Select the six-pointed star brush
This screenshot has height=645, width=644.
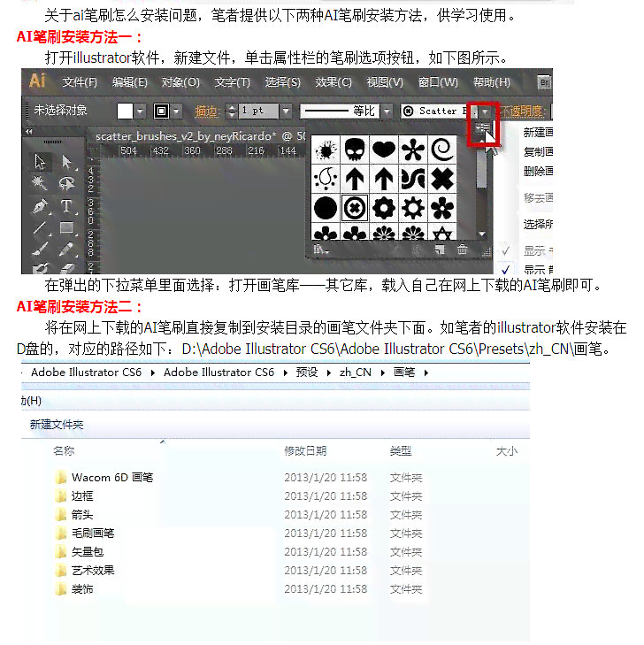coord(442,234)
